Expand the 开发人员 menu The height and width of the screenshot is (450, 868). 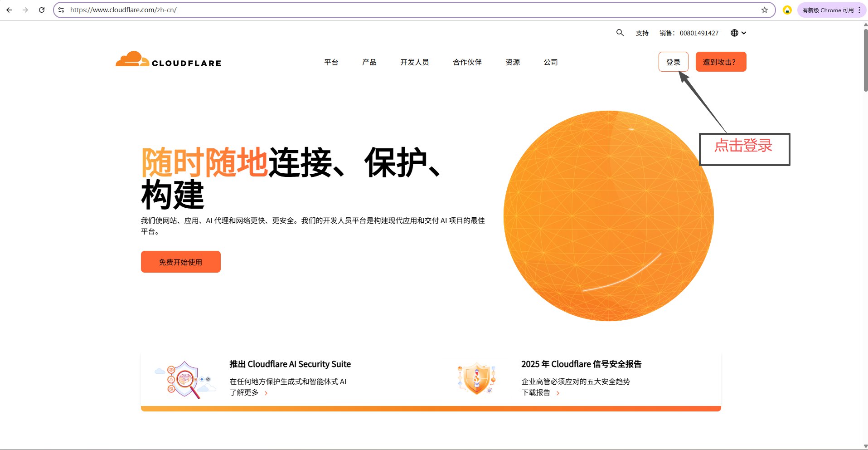(x=414, y=62)
